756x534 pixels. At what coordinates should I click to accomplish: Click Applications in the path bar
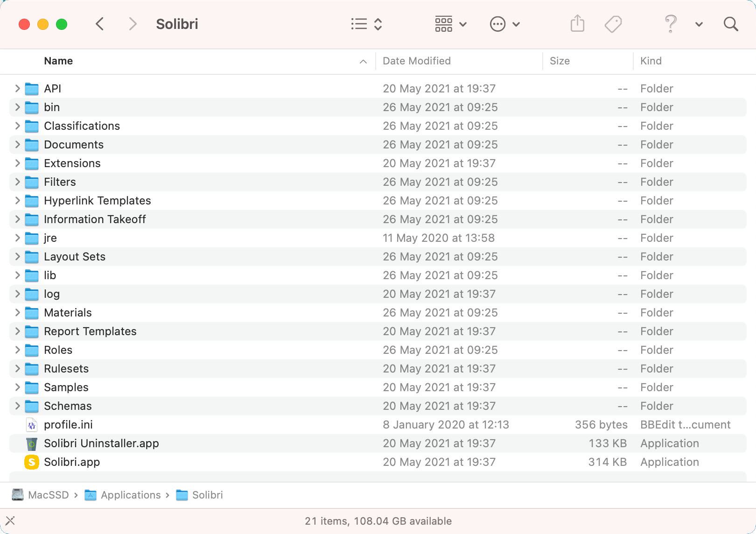(x=131, y=495)
